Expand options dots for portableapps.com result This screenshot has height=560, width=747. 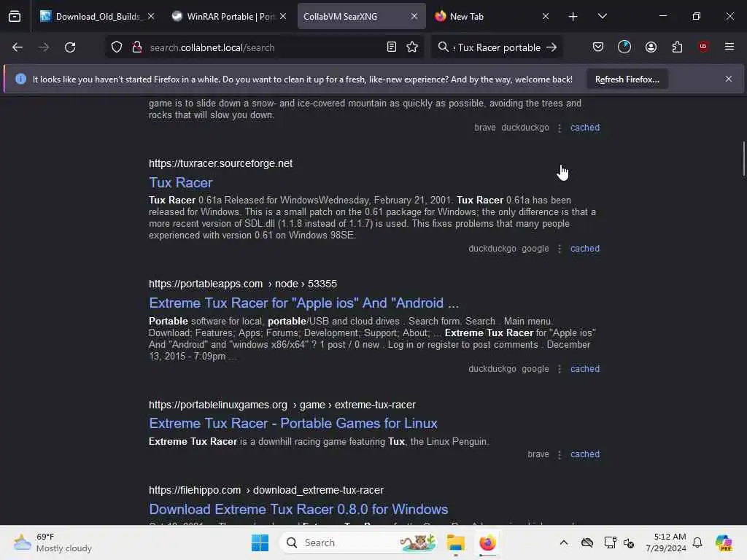tap(560, 369)
